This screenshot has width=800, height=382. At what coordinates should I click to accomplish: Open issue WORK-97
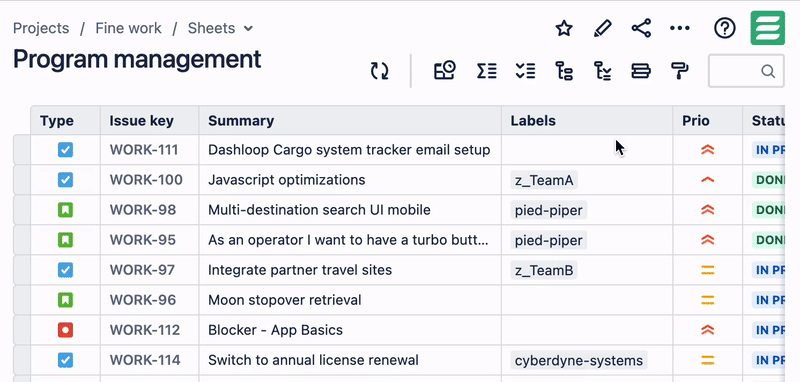[143, 270]
